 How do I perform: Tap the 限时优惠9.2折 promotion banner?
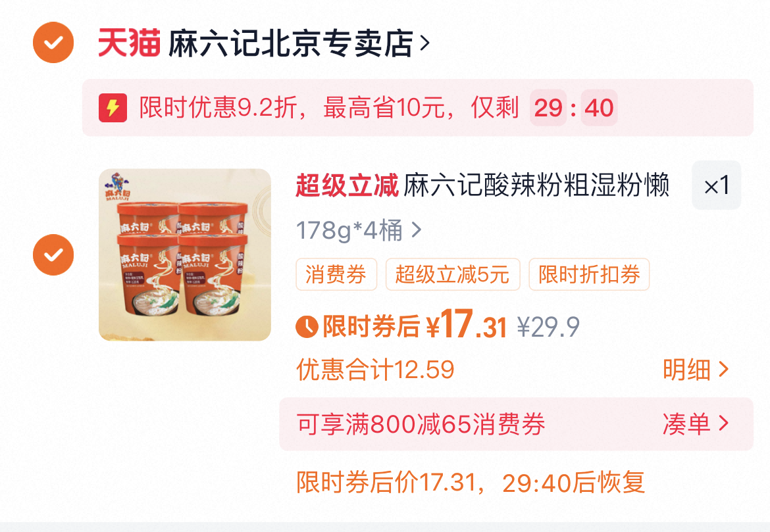tap(417, 107)
